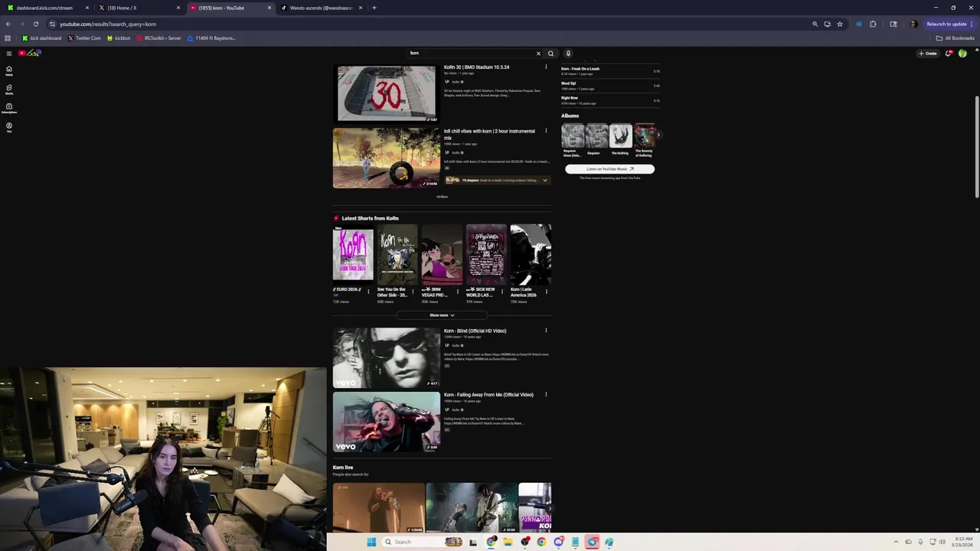
Task: Play the Word Up! track
Action: tap(610, 86)
